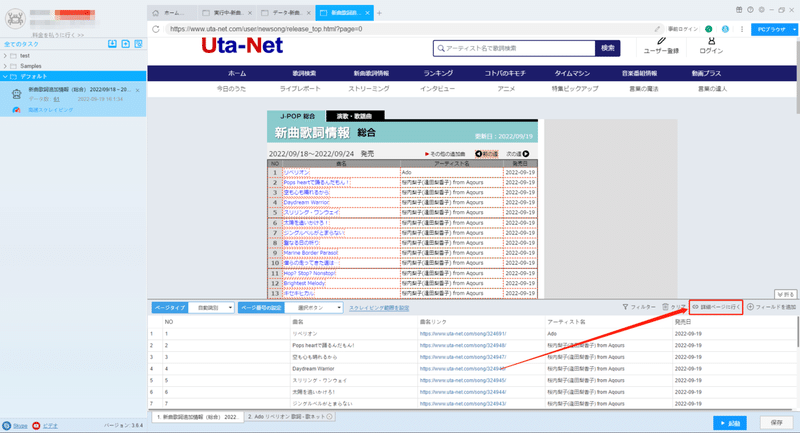This screenshot has height=433, width=800.
Task: Open the ページ番号の設定 dropdown
Action: pos(314,308)
